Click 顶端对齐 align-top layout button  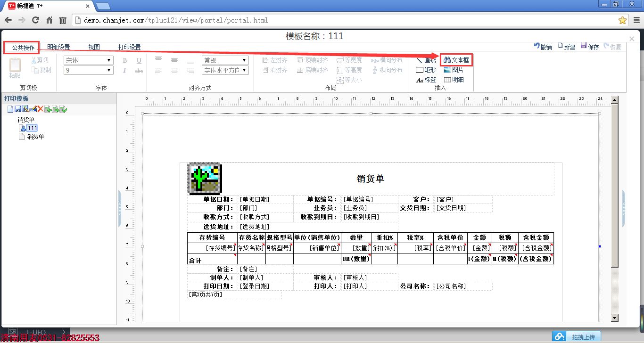[313, 60]
